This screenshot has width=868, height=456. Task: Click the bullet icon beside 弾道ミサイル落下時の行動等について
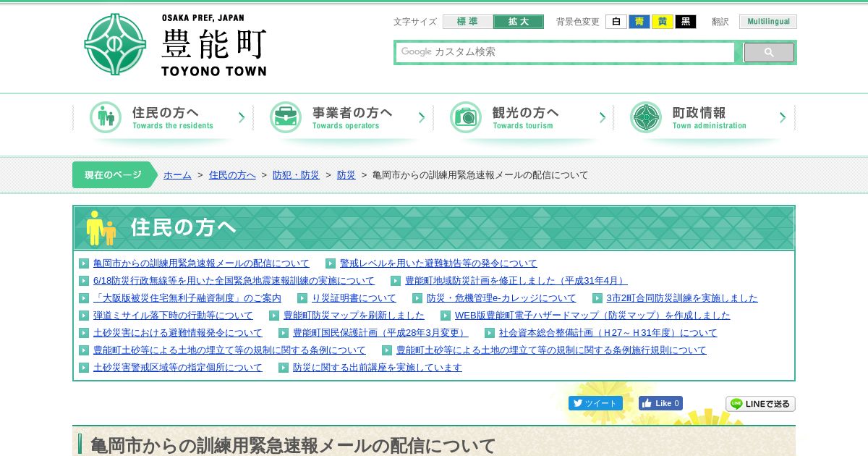click(84, 316)
